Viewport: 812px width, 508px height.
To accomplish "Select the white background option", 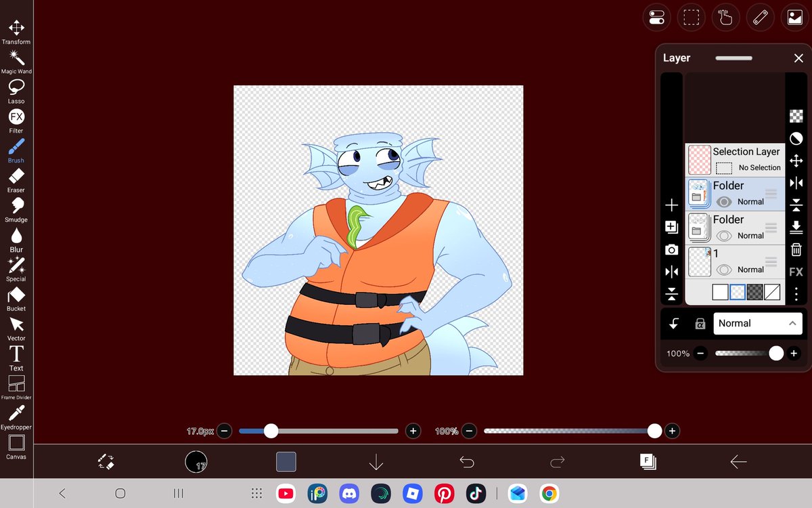I will (720, 292).
